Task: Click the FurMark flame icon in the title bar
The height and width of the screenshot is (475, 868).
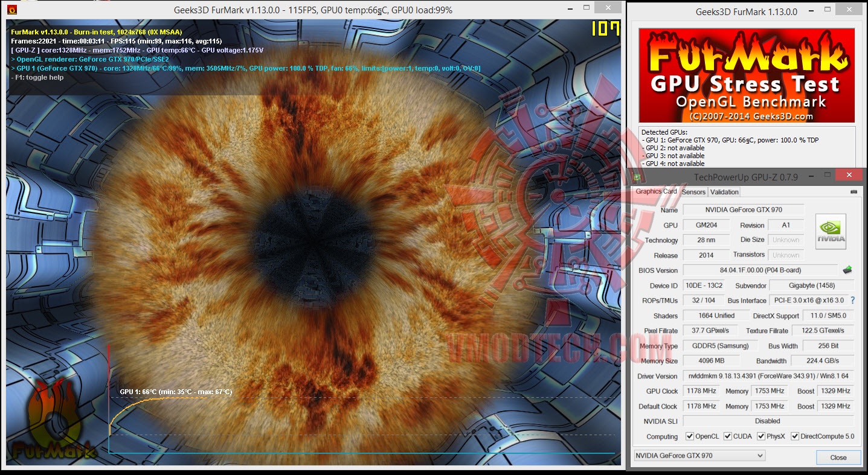Action: tap(12, 10)
